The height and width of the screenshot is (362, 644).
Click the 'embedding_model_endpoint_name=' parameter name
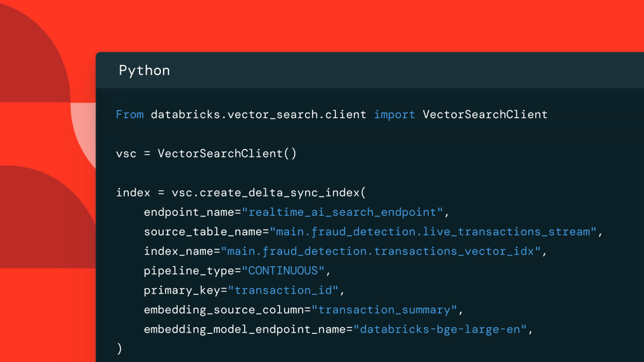coord(248,330)
